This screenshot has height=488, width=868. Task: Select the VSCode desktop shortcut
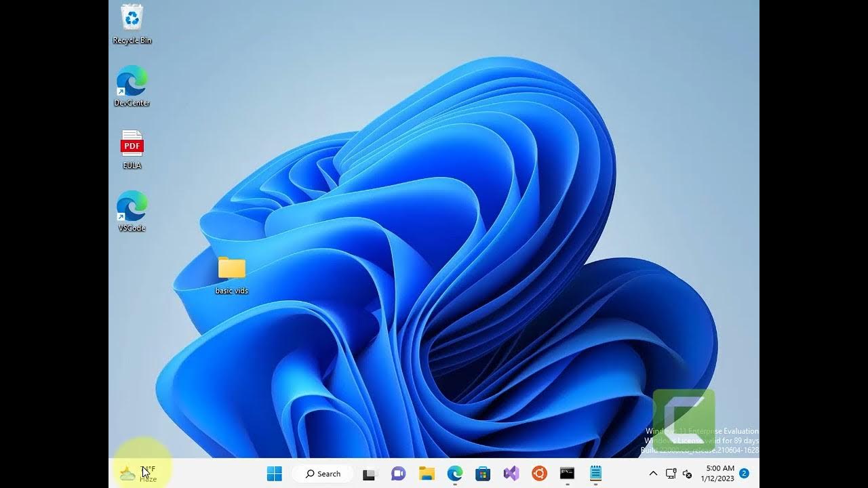132,211
